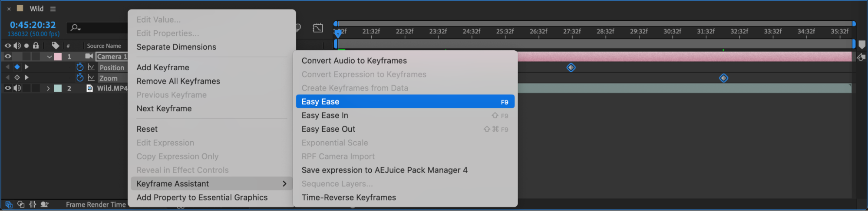Open the Wild panel menu
Viewport: 868px width, 211px height.
point(53,9)
